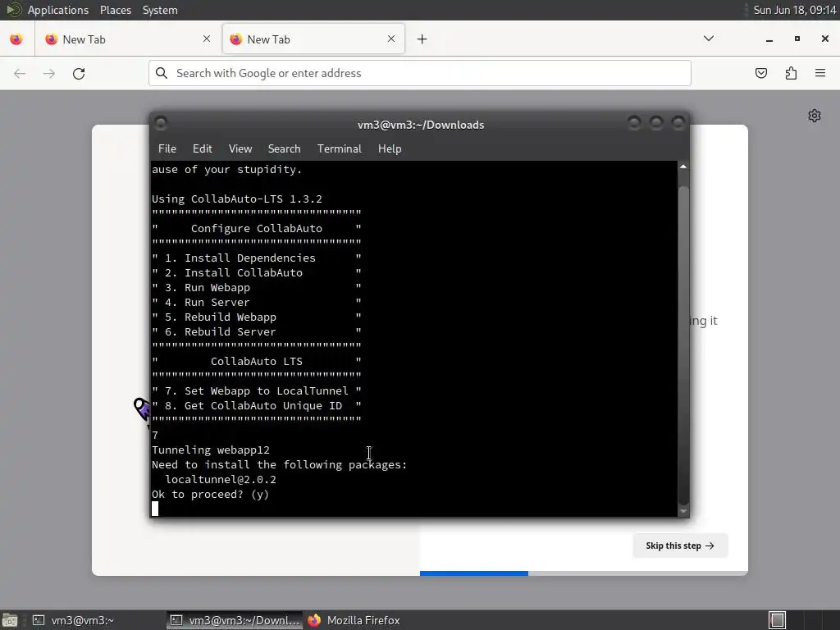
Task: Go forward with the Firefox forward arrow
Action: click(48, 73)
